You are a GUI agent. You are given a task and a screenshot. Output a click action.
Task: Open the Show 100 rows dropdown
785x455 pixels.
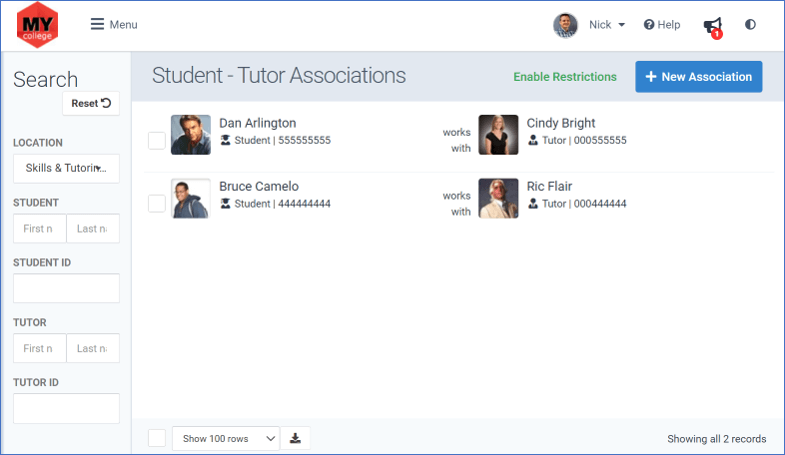(226, 438)
